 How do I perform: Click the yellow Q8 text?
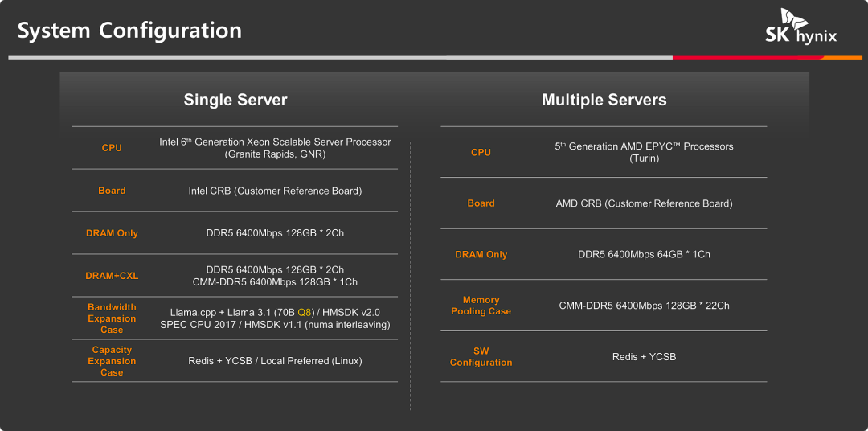pos(304,313)
